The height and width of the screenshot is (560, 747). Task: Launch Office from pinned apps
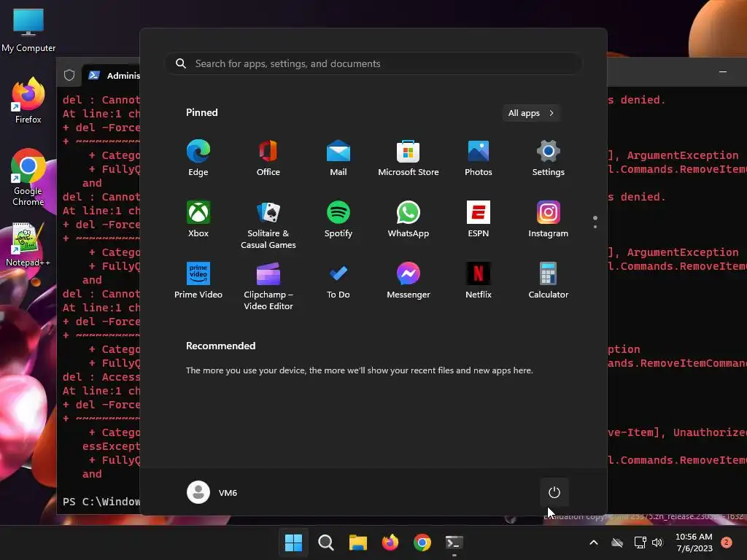[x=268, y=158]
